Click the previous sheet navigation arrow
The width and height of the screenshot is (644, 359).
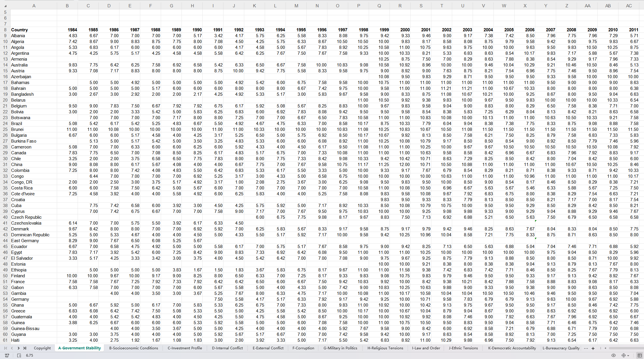pos(12,348)
